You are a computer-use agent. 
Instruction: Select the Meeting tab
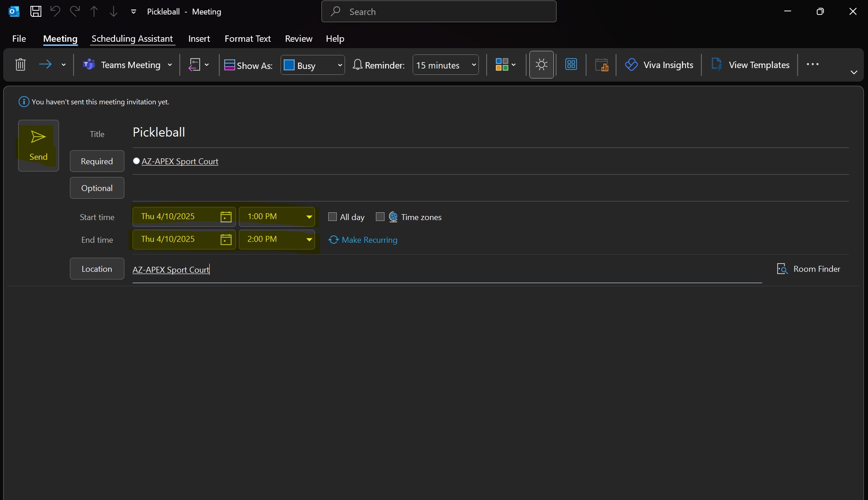coord(60,39)
